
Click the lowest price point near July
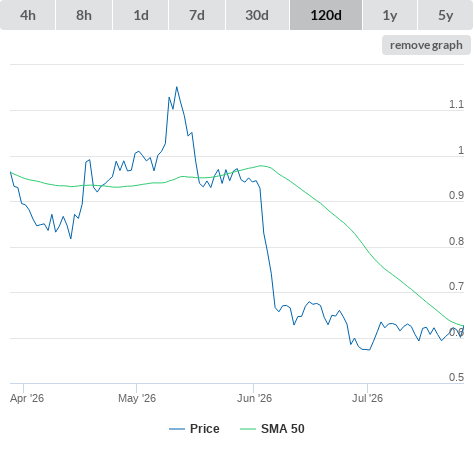point(369,350)
